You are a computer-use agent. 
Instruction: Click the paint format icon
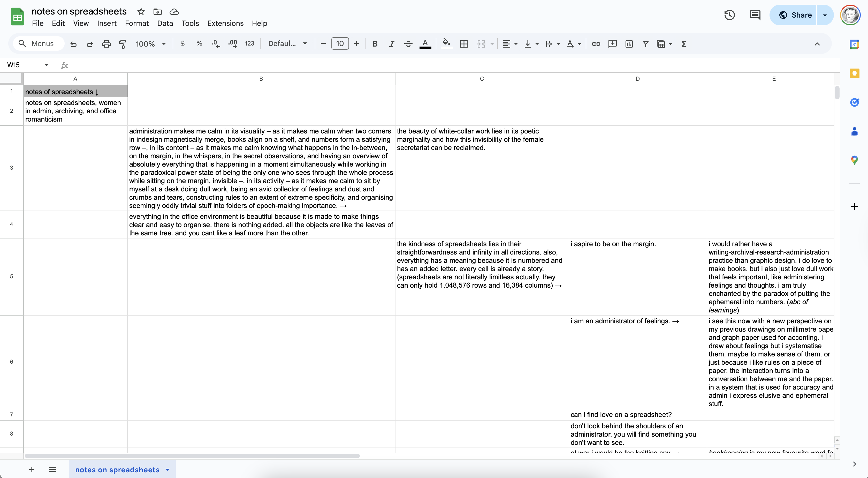coord(123,44)
